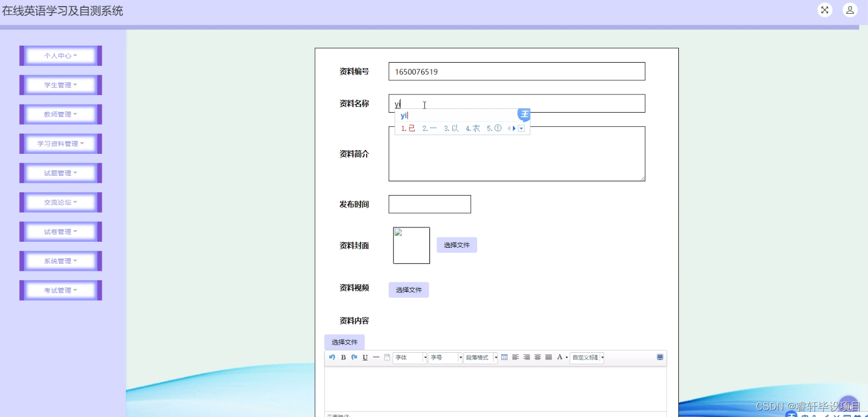Select IME candidate 3 以
The width and height of the screenshot is (868, 417).
click(451, 129)
